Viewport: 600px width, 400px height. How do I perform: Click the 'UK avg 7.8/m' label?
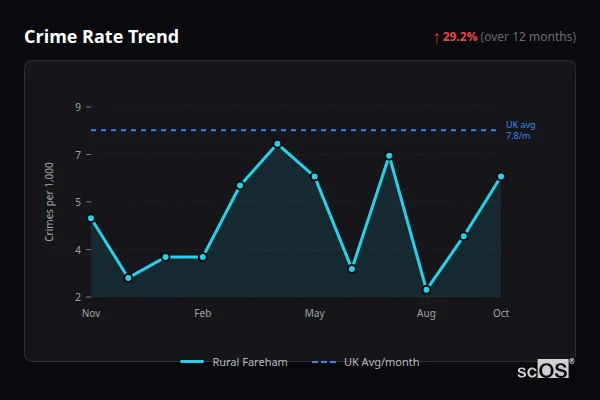520,130
